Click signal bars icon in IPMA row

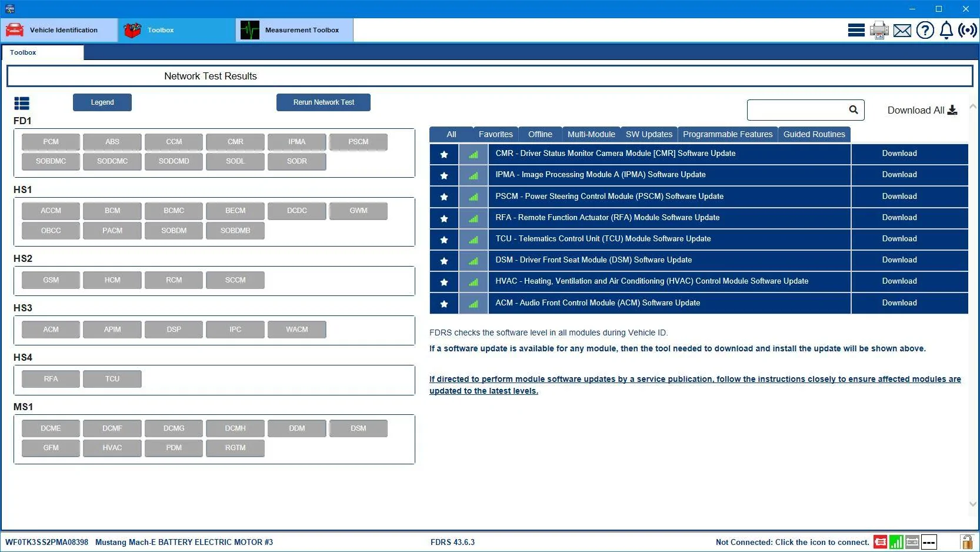[474, 175]
